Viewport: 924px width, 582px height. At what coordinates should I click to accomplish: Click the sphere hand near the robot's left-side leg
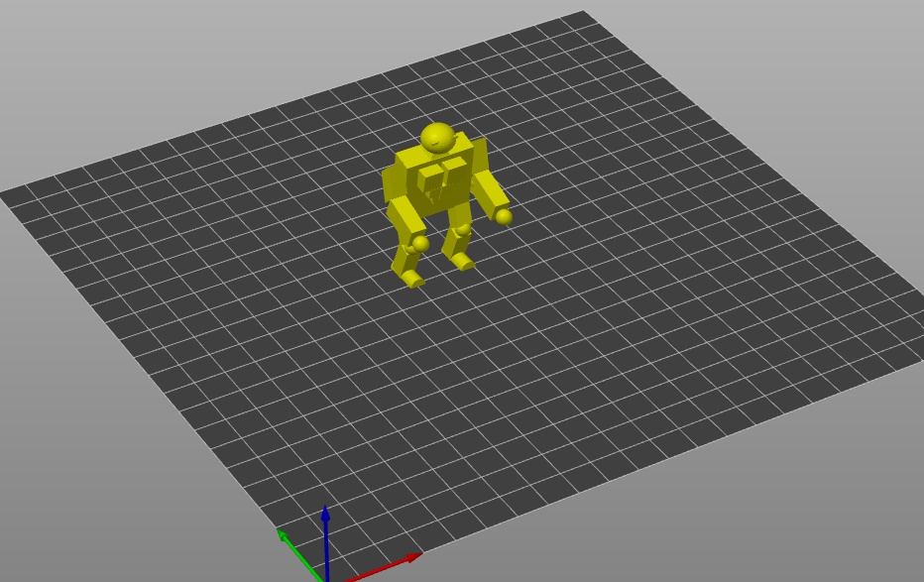[x=420, y=243]
